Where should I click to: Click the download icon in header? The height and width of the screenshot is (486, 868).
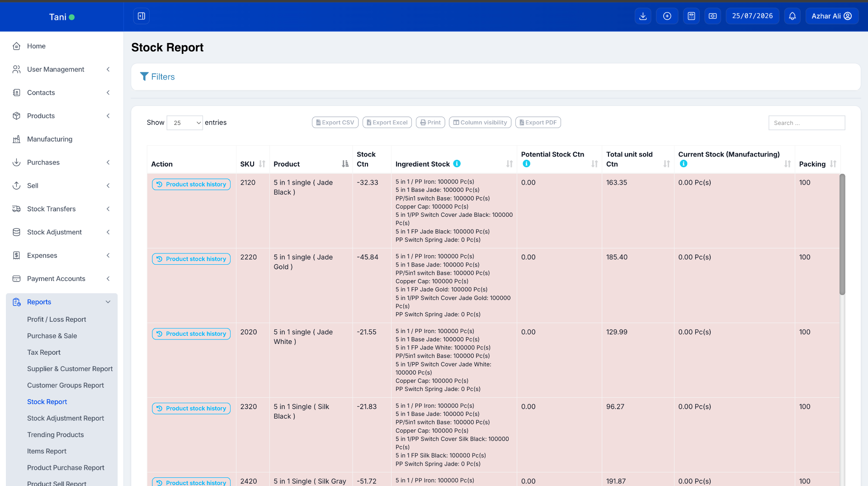coord(643,16)
